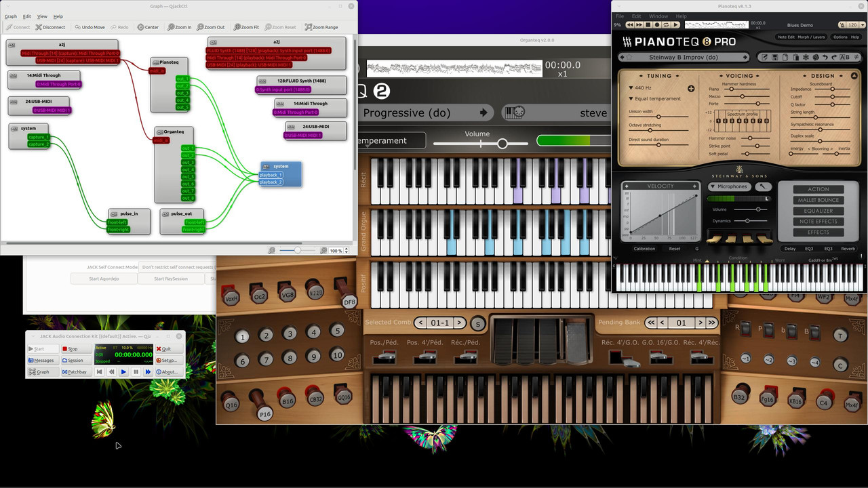The height and width of the screenshot is (488, 868).
Task: Click the Calibration button under Velocity curve
Action: click(x=644, y=249)
